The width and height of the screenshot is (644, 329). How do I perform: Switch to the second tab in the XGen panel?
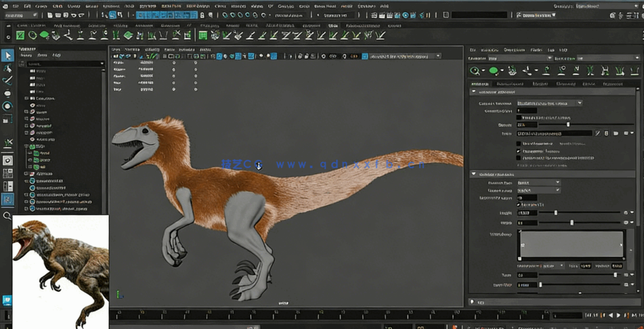(x=510, y=84)
